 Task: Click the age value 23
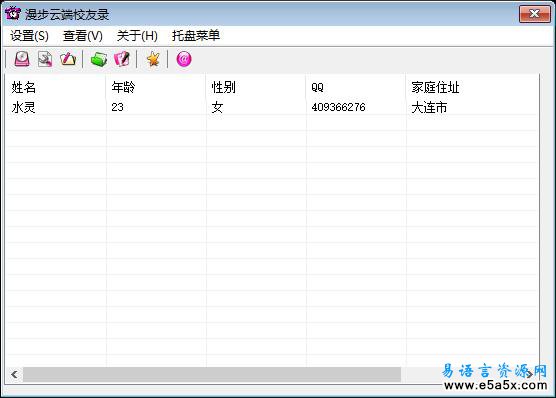(x=117, y=107)
